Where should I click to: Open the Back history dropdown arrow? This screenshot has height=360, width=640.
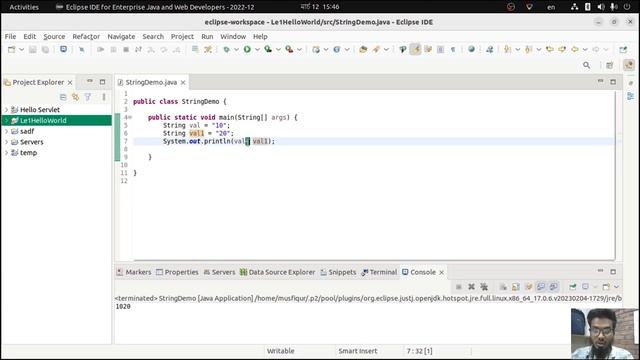585,49
